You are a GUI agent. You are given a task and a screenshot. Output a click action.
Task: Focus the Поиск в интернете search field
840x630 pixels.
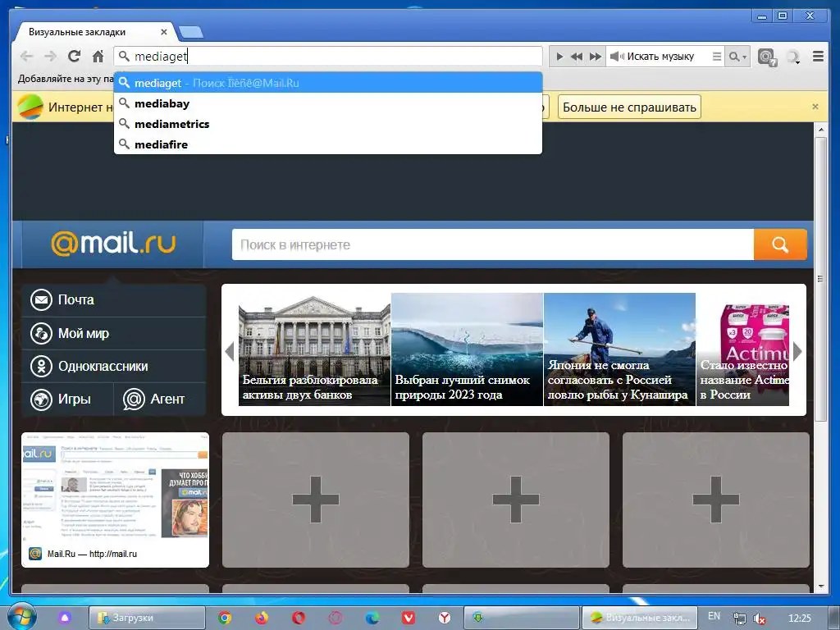(492, 244)
